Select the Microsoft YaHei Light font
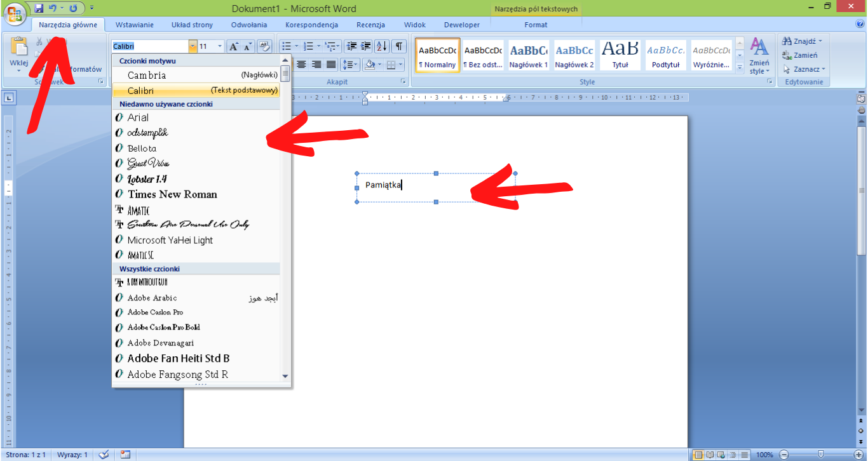The width and height of the screenshot is (868, 461). [196, 240]
